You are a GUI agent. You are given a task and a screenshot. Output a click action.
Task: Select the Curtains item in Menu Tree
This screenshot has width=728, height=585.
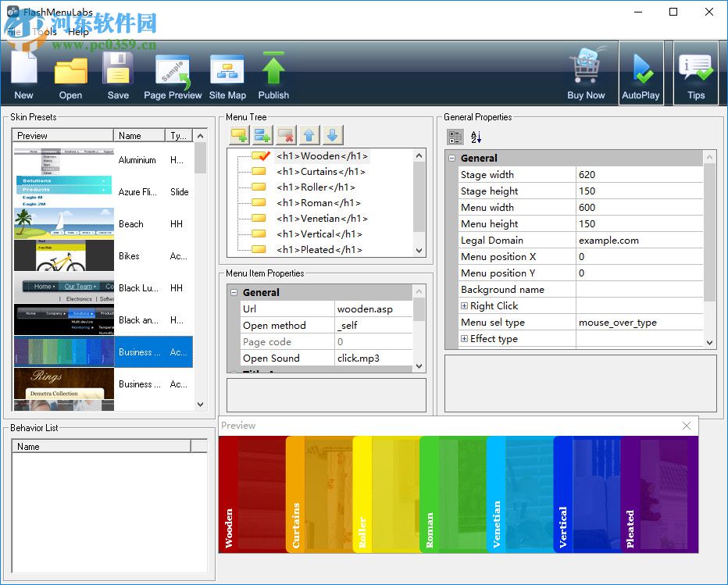(320, 172)
